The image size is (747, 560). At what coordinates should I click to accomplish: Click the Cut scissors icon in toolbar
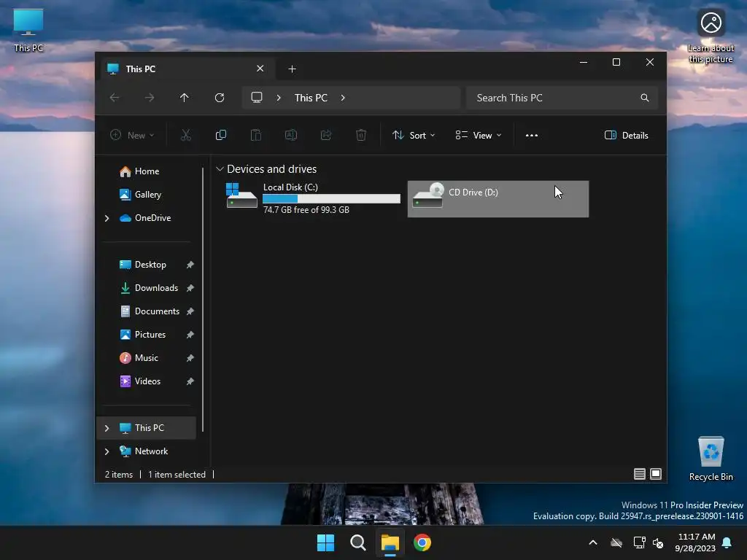[186, 135]
